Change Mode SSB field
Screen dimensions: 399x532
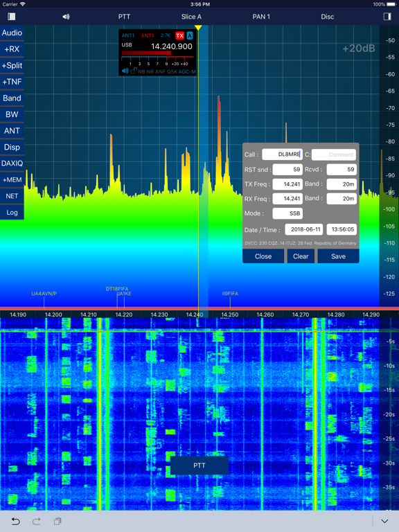(x=287, y=213)
